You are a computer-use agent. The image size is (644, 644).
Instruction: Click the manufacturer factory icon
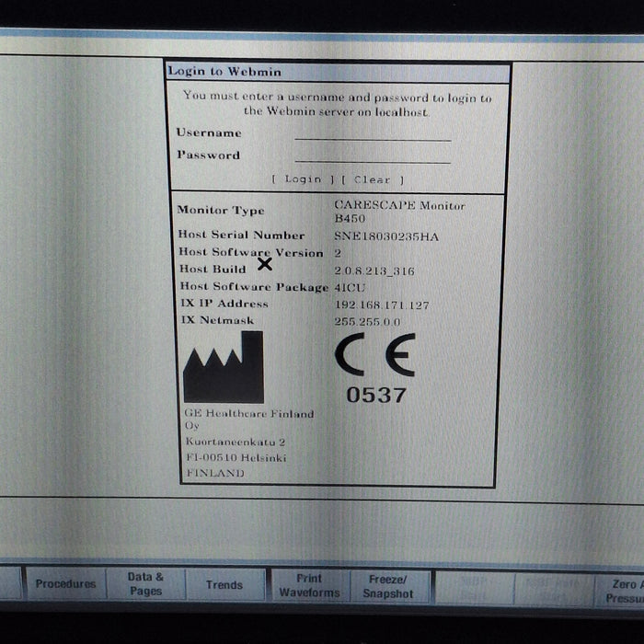[224, 367]
